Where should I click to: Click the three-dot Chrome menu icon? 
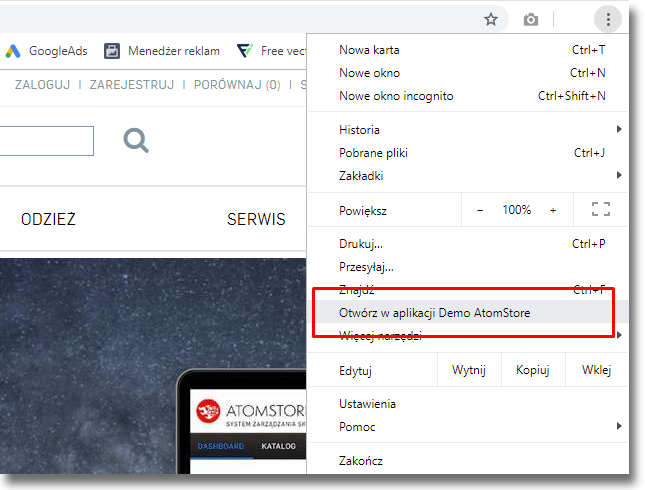[608, 19]
